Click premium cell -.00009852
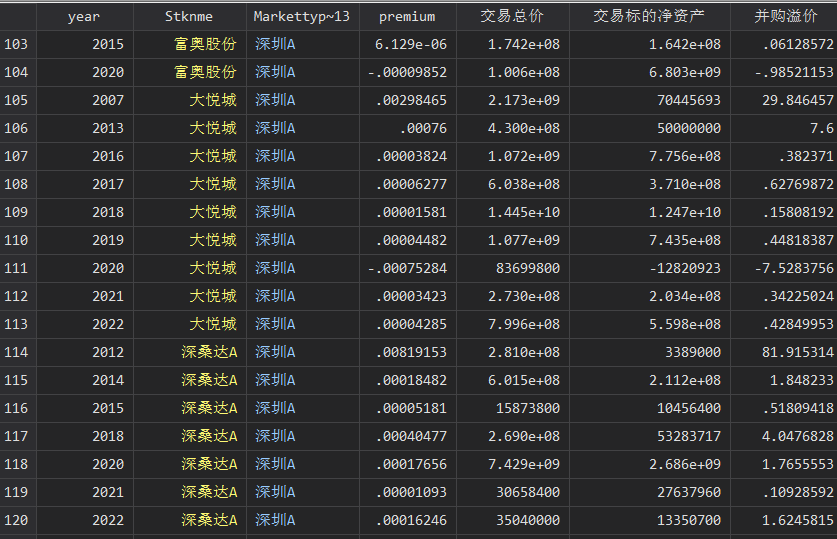This screenshot has height=539, width=837. point(407,72)
